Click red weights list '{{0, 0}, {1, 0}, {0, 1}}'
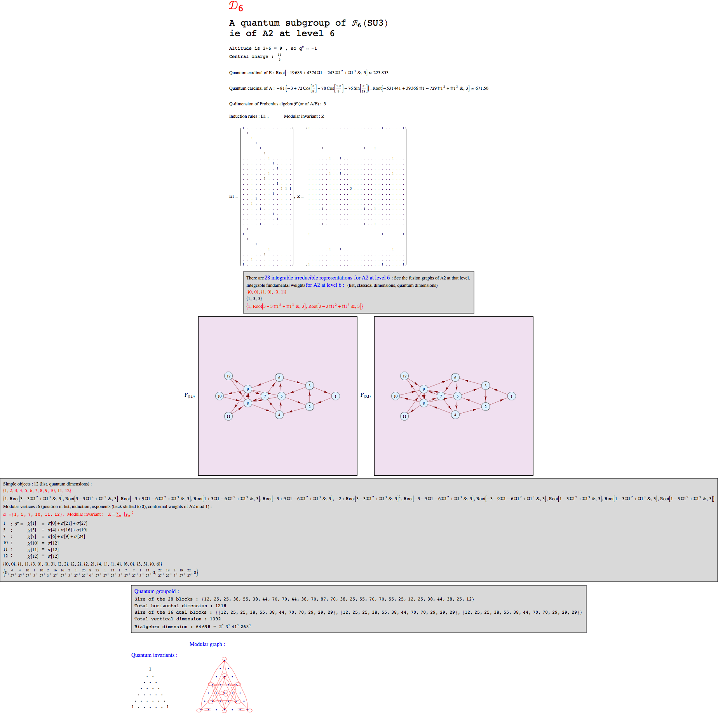 tap(266, 292)
